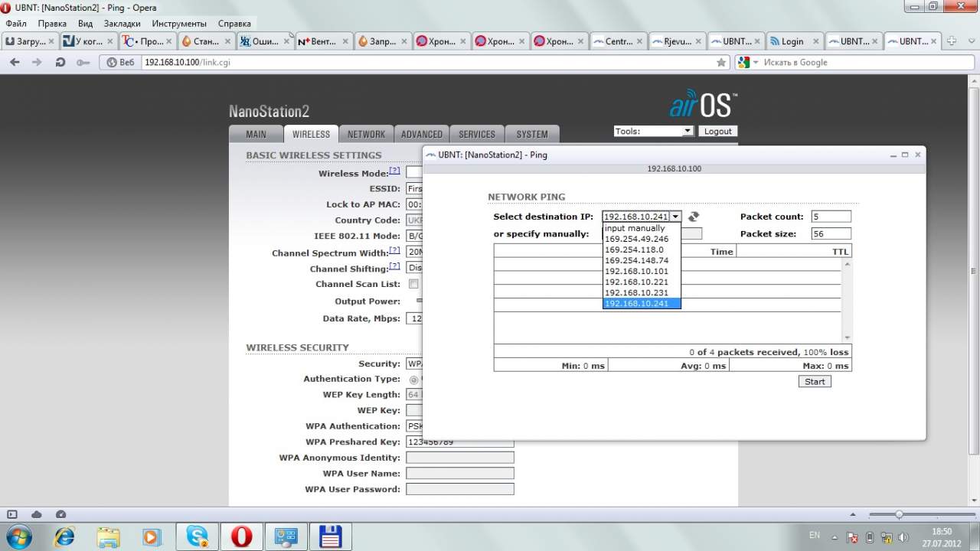This screenshot has height=551, width=980.
Task: Click the Start button to begin ping
Action: click(x=815, y=381)
